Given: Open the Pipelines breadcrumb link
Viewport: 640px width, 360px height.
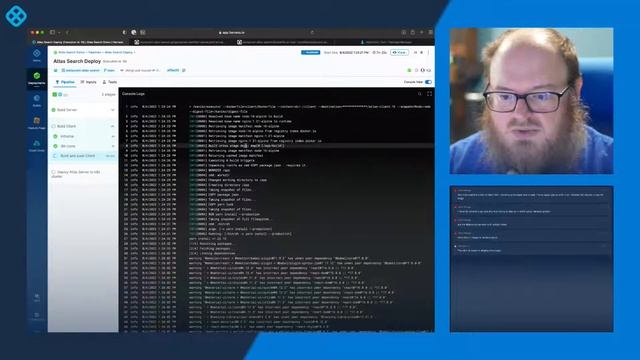Looking at the screenshot, I should pyautogui.click(x=94, y=52).
